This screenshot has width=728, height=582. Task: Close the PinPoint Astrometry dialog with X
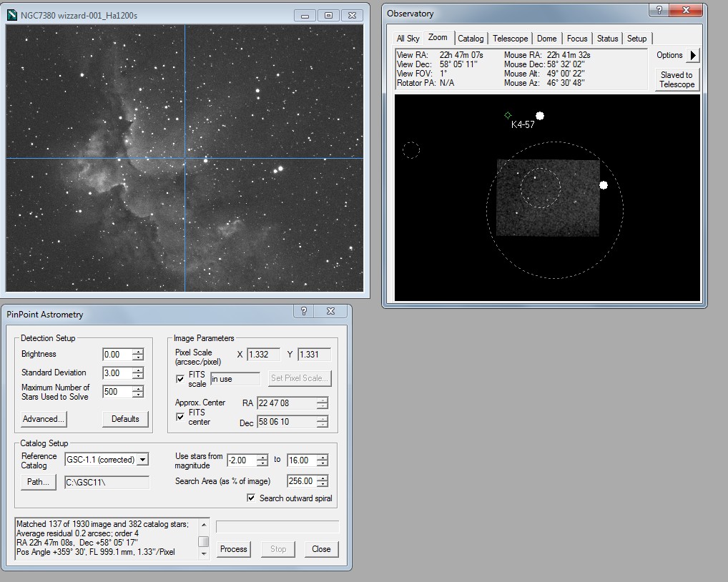coord(330,311)
